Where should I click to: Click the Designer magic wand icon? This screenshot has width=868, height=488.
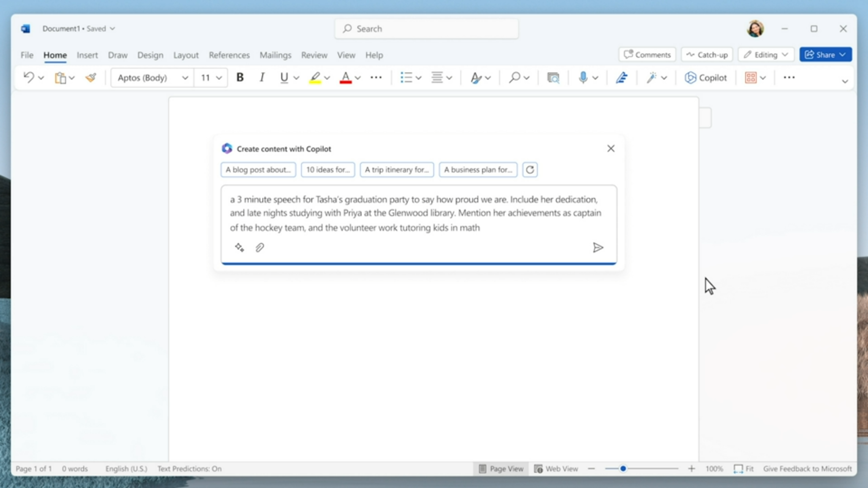tap(651, 78)
